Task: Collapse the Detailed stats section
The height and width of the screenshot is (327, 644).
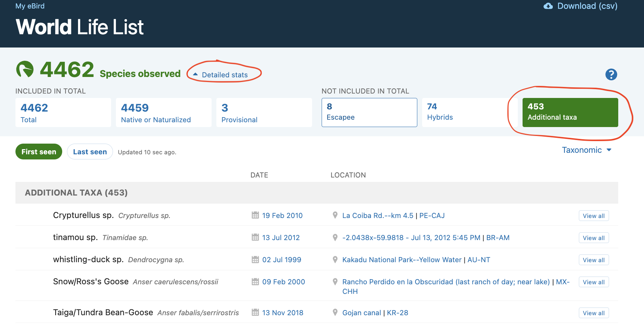Action: coord(221,75)
